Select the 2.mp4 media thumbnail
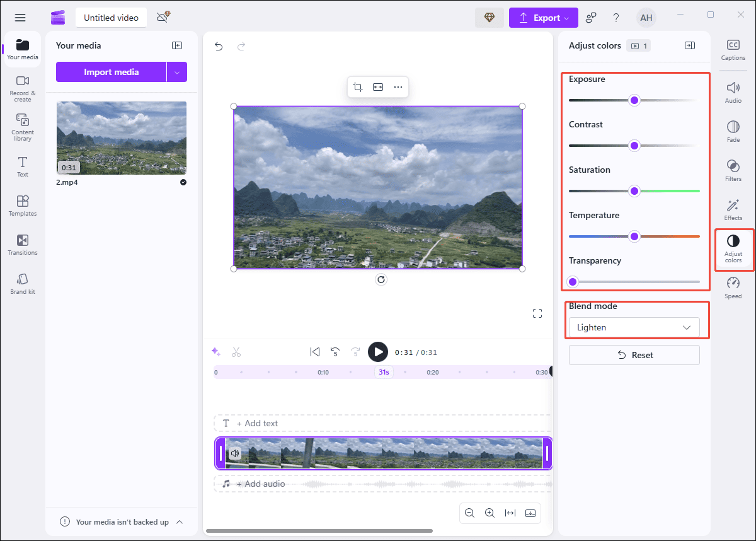This screenshot has height=541, width=756. tap(121, 138)
